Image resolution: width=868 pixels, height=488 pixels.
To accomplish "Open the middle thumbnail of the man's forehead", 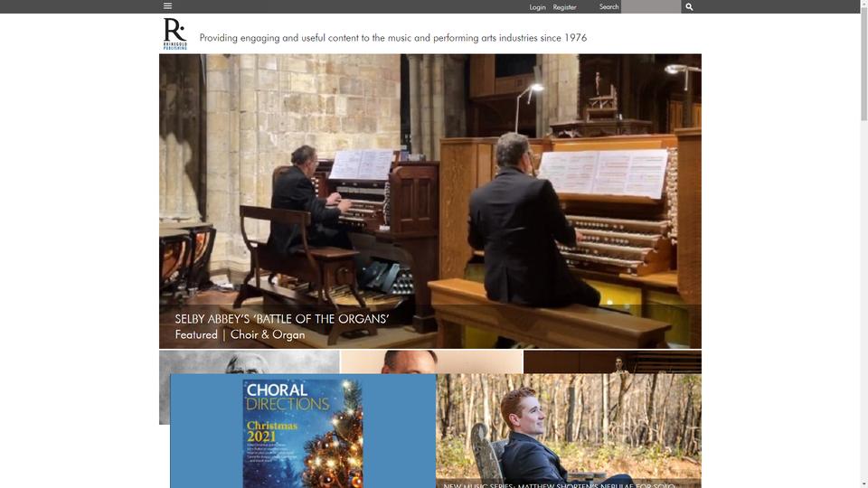I will 431,361.
